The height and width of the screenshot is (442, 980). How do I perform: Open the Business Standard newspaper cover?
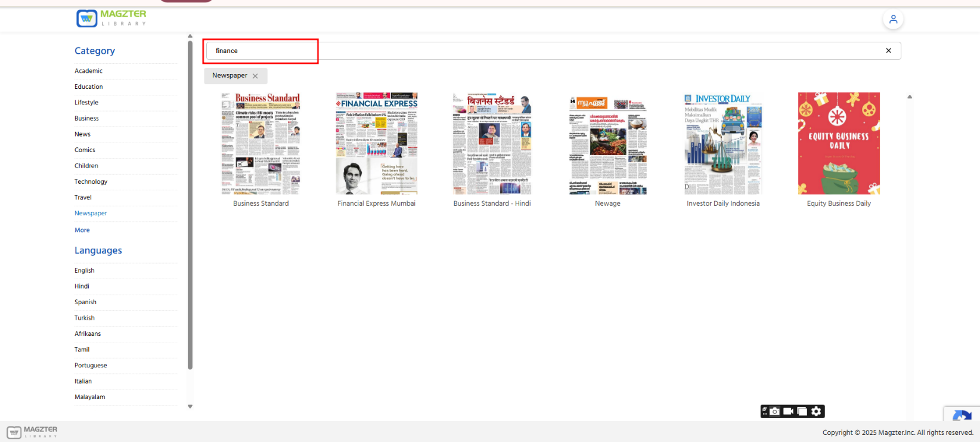[x=260, y=143]
